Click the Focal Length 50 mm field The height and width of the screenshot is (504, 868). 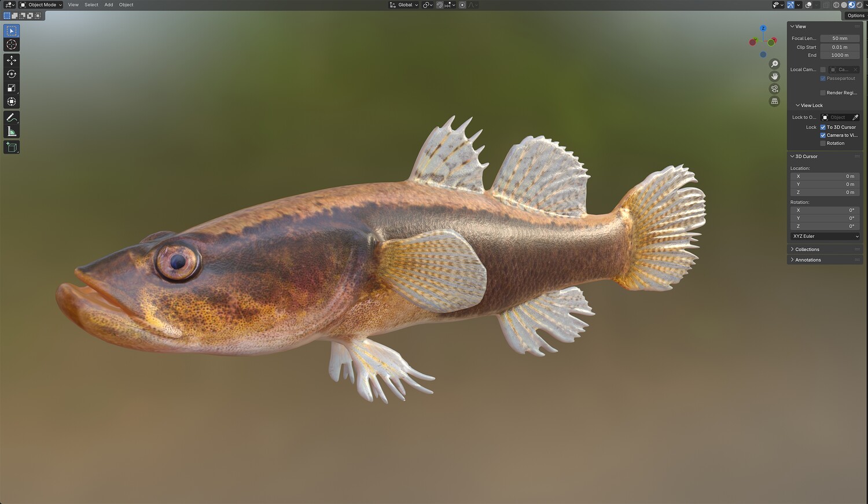coord(840,38)
